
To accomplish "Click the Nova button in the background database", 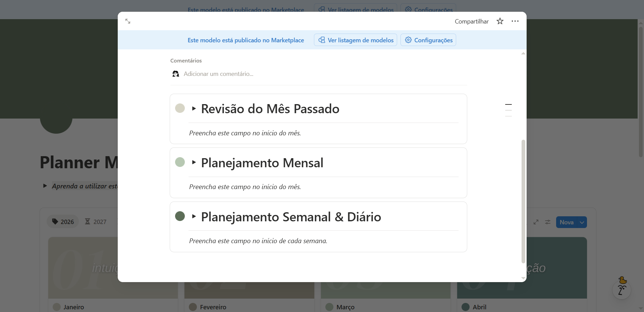I will (x=567, y=222).
